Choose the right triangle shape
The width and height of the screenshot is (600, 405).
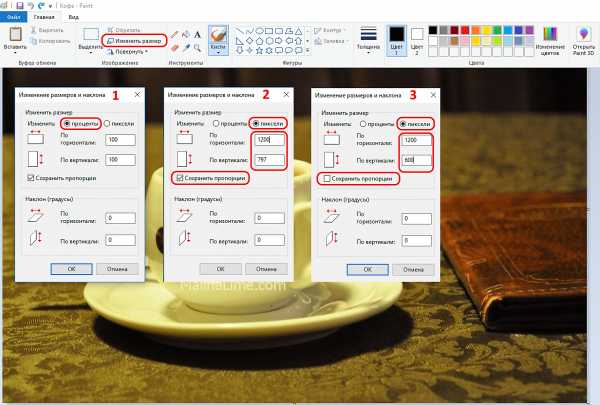(239, 41)
